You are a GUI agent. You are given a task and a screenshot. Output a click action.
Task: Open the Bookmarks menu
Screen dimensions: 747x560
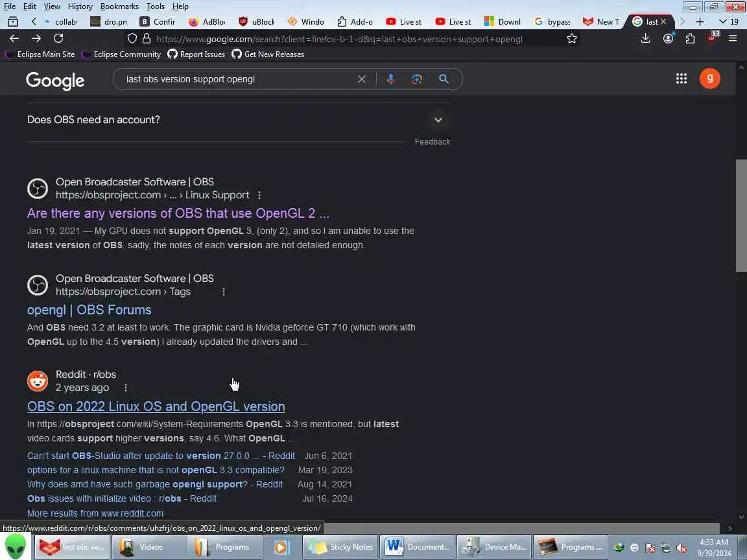click(119, 6)
